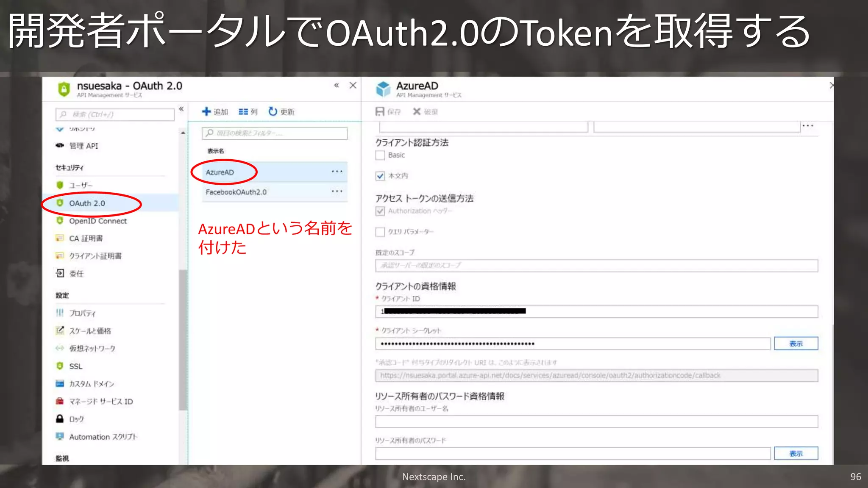Toggle クエリ パラメーター checkbox
This screenshot has width=868, height=488.
(380, 232)
